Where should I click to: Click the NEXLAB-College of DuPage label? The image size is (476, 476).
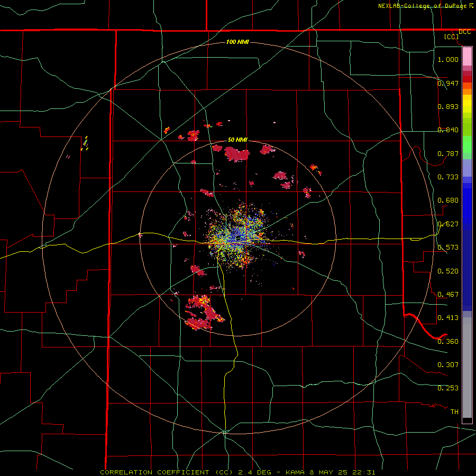pos(422,6)
